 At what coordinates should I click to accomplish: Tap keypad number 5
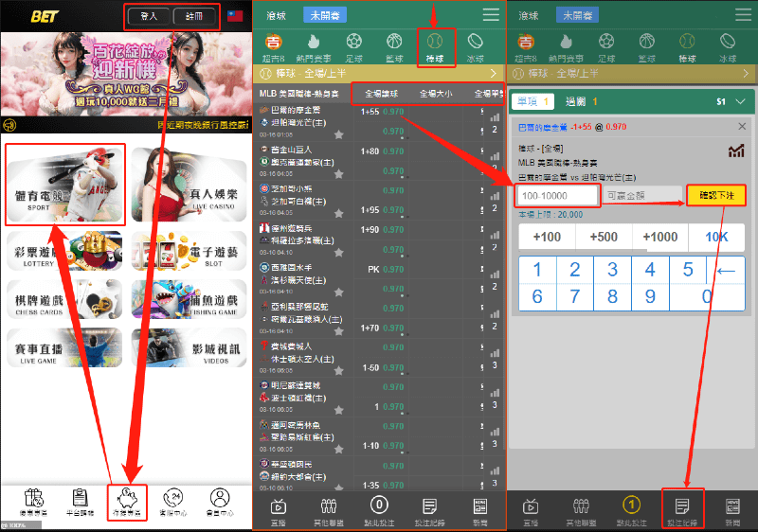688,270
